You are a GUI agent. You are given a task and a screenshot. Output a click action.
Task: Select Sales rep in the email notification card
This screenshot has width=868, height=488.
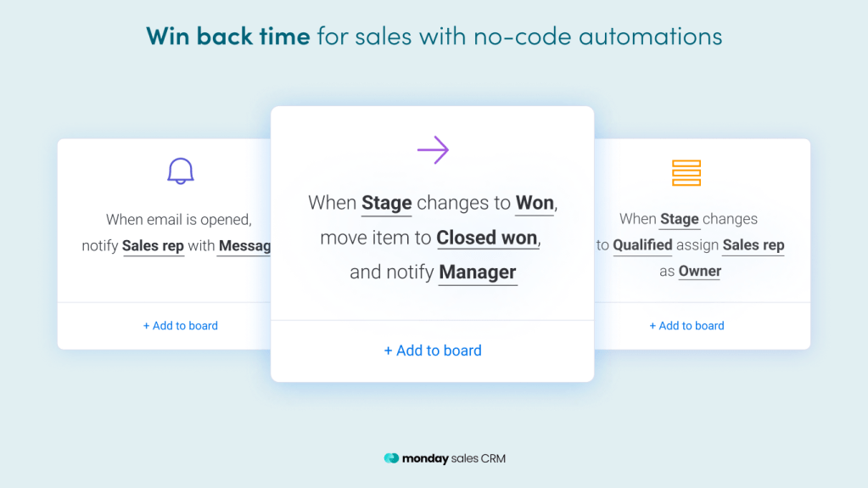point(153,246)
